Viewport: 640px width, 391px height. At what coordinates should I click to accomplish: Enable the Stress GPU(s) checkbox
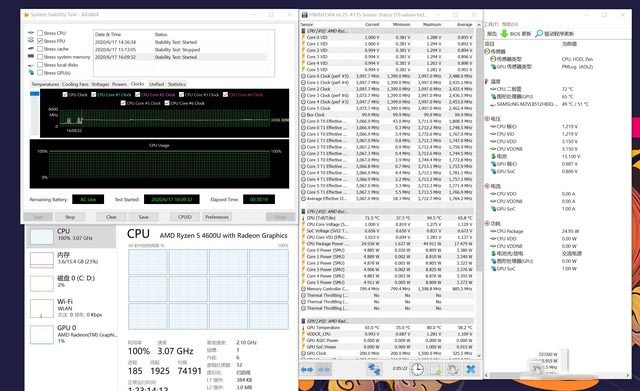40,72
